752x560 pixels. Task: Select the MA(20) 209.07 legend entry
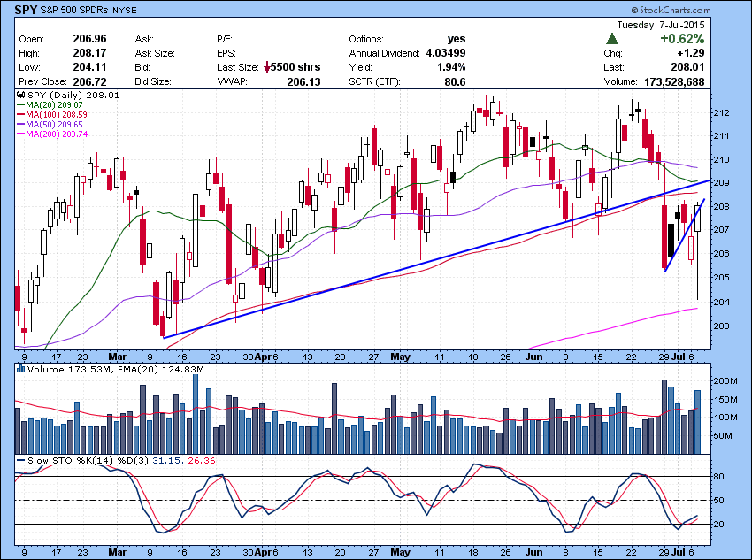click(x=50, y=104)
